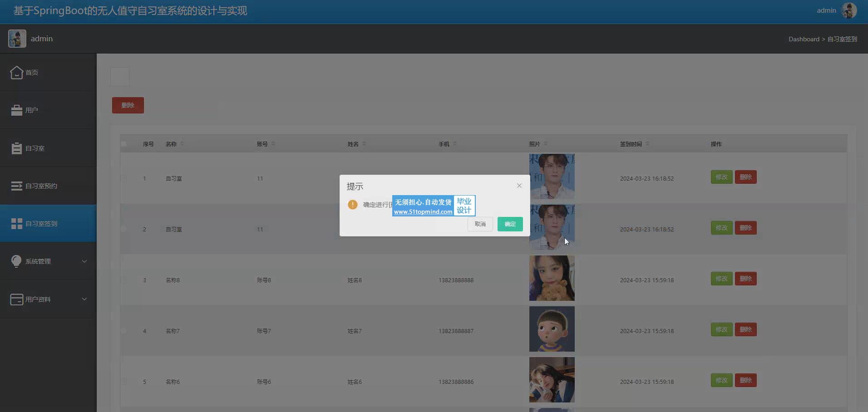Image resolution: width=868 pixels, height=412 pixels.
Task: Open the 首页 home icon in sidebar
Action: [17, 73]
